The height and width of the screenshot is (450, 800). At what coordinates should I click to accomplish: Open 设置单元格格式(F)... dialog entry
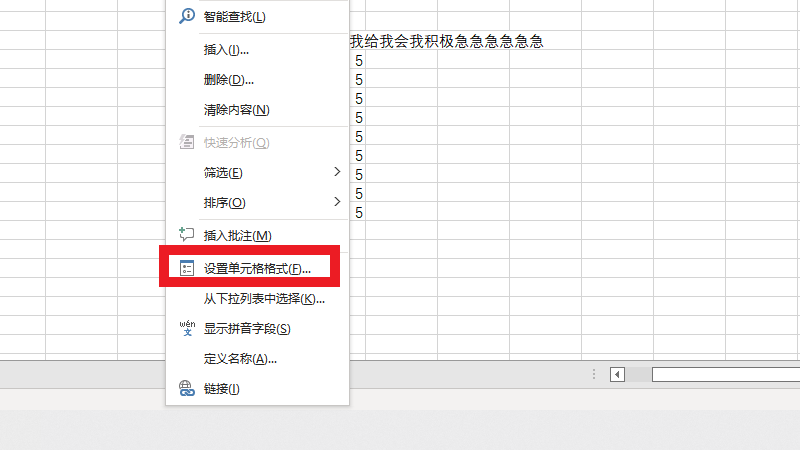257,268
